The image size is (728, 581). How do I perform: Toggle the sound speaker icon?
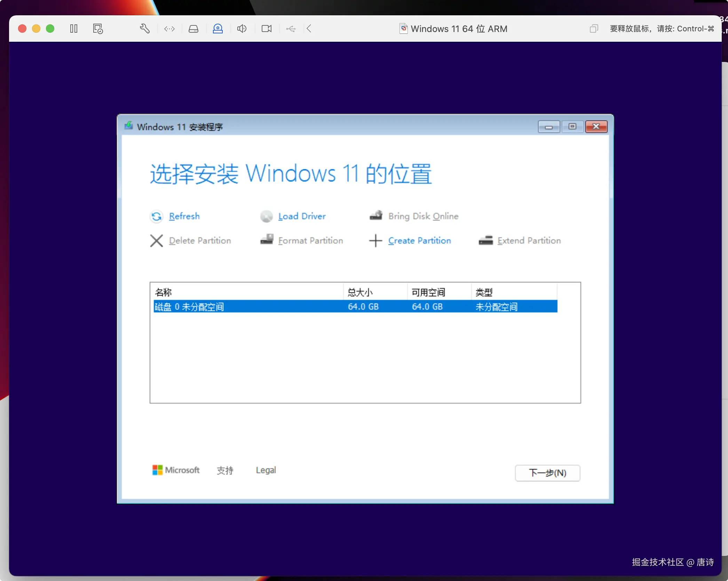click(242, 29)
